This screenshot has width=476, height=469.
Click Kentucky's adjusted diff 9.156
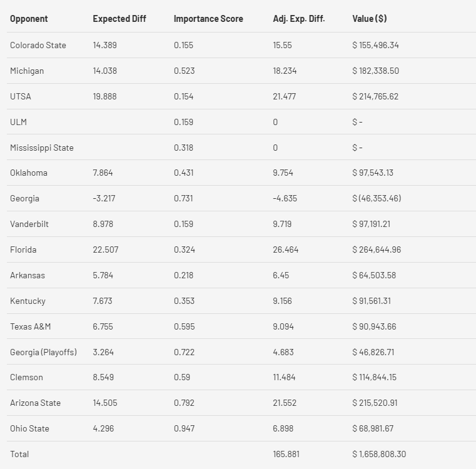[282, 301]
